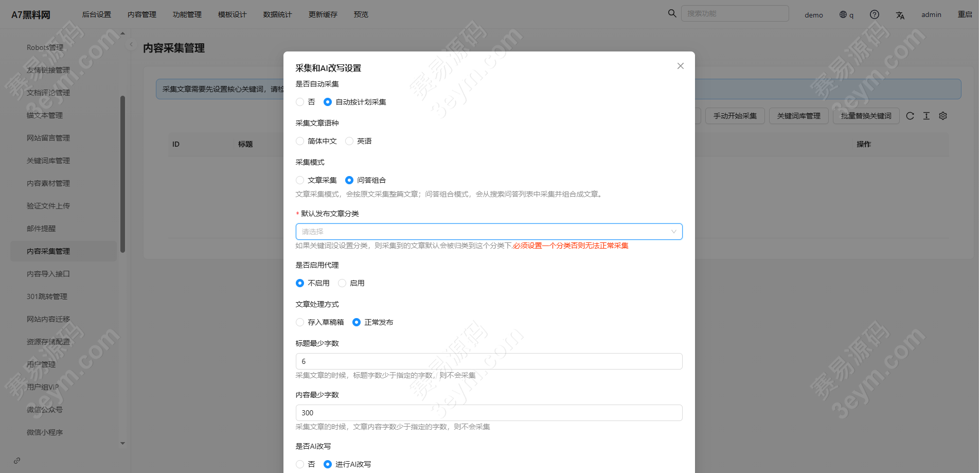Click the table density icon
The image size is (980, 473).
click(926, 116)
